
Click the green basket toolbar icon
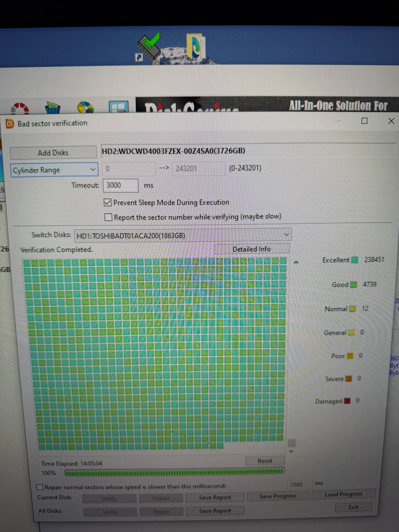click(53, 108)
